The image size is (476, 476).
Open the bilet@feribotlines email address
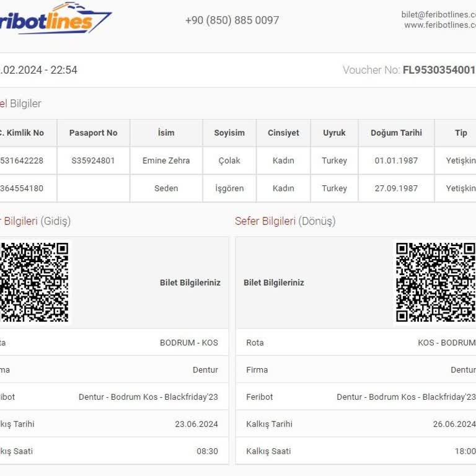439,14
